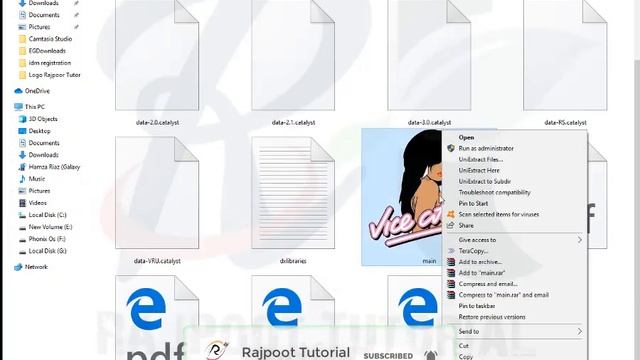Select the New Volume (E:) drive icon
This screenshot has height=360, width=640.
tap(22, 227)
